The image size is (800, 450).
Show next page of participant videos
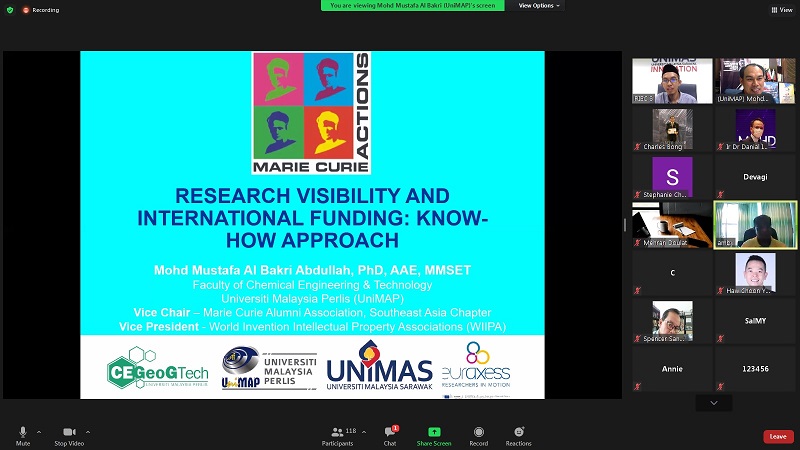[714, 403]
